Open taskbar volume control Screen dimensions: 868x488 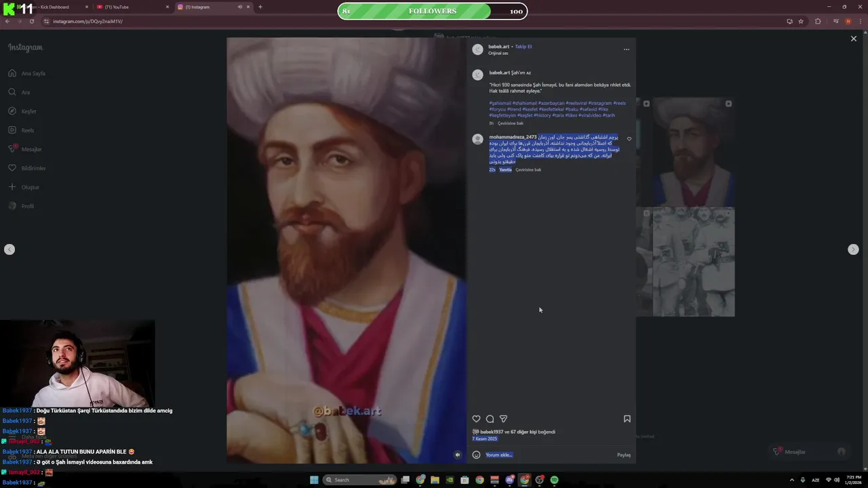837,480
